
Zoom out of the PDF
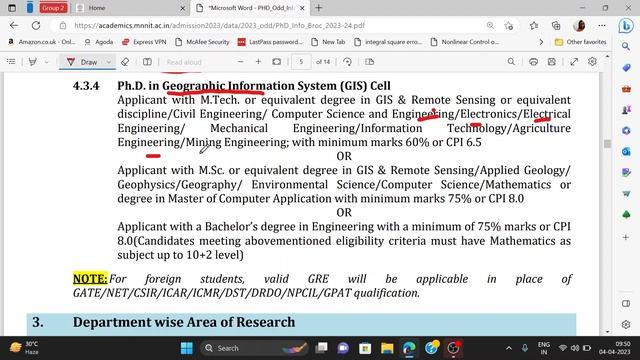tap(240, 62)
